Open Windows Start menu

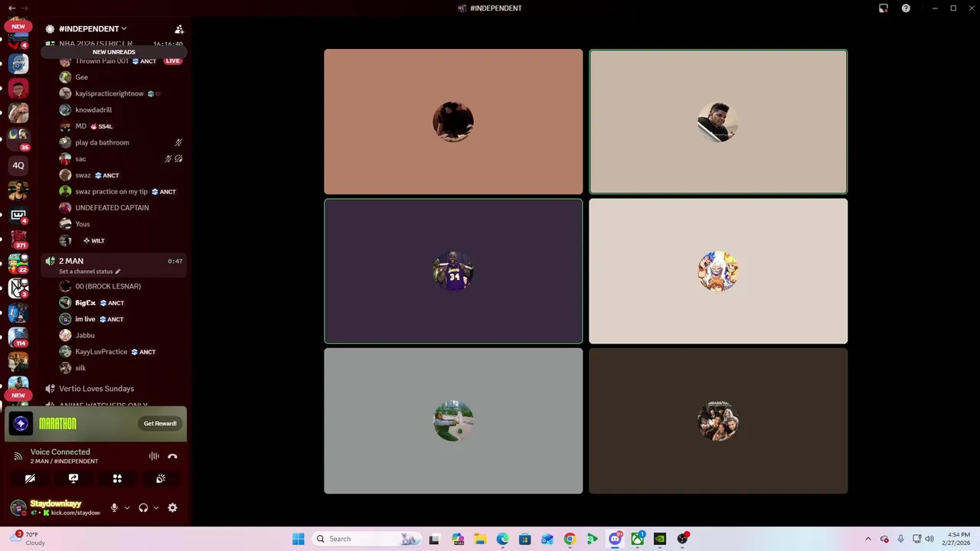(x=298, y=539)
